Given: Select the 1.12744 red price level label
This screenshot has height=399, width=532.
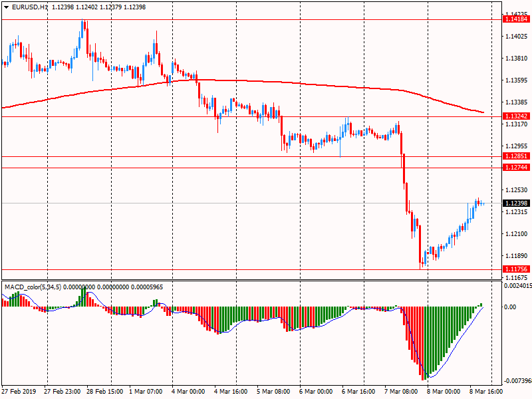Looking at the screenshot, I should [516, 168].
